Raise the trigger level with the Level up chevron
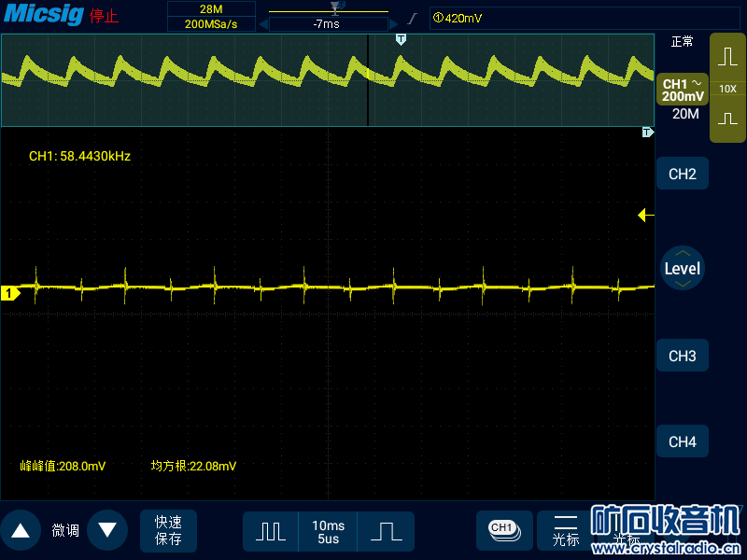The height and width of the screenshot is (560, 747). coord(683,253)
